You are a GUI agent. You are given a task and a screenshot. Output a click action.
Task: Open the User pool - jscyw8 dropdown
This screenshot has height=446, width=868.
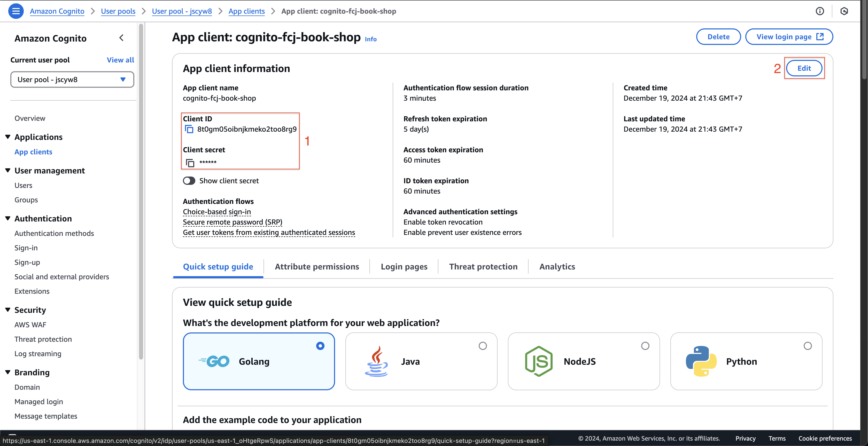point(72,80)
